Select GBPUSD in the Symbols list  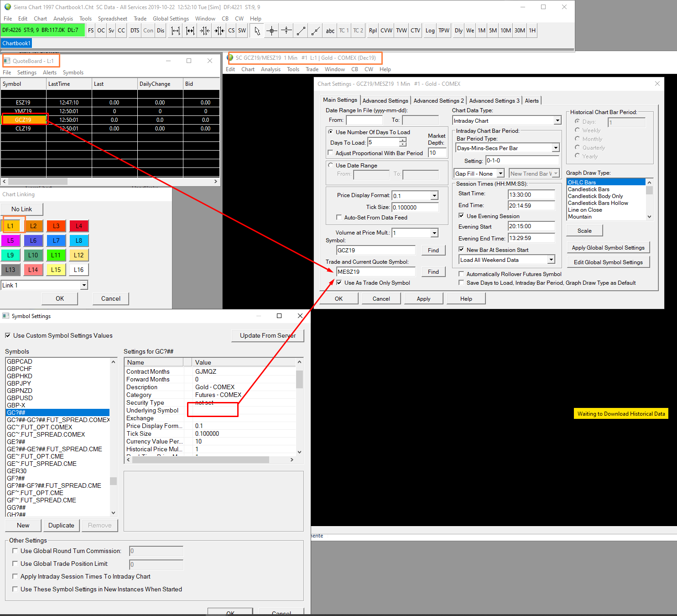[x=20, y=398]
